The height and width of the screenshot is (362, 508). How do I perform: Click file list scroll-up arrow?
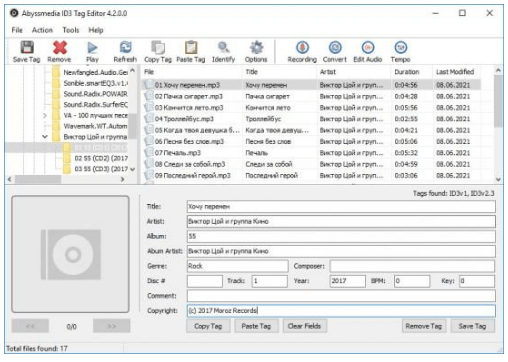tap(498, 70)
